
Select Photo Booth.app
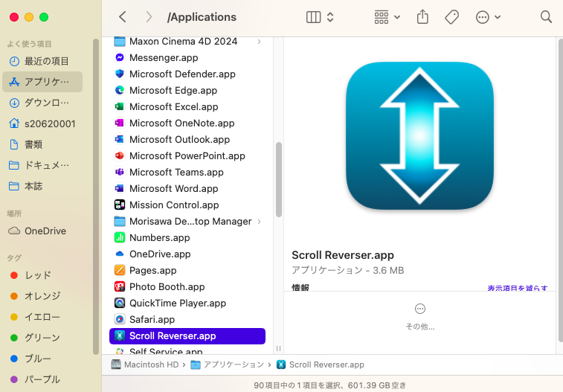pos(187,287)
